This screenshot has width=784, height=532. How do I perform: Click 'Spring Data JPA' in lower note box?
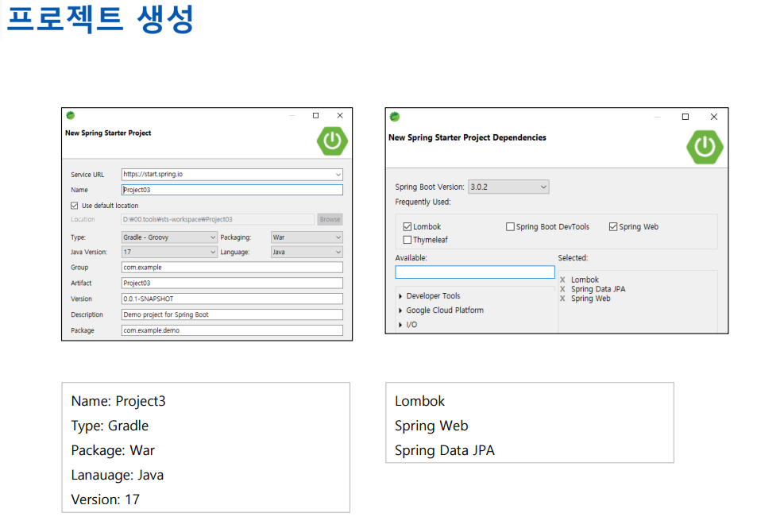445,450
